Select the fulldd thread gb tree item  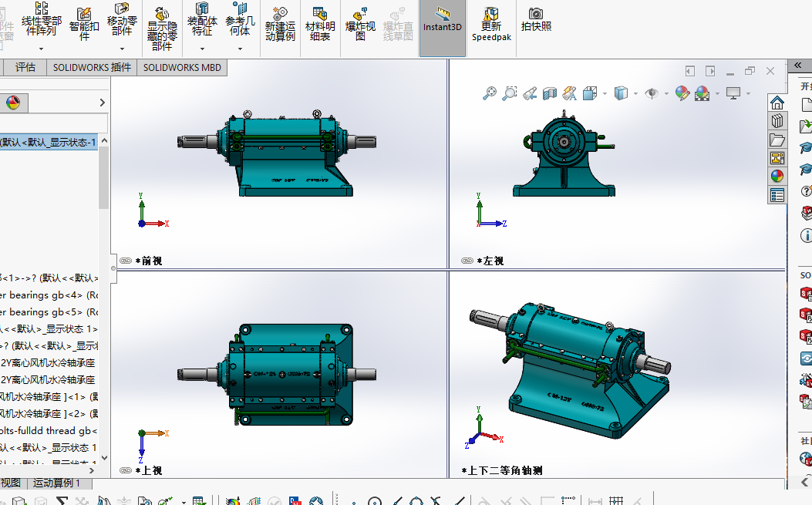[49, 430]
